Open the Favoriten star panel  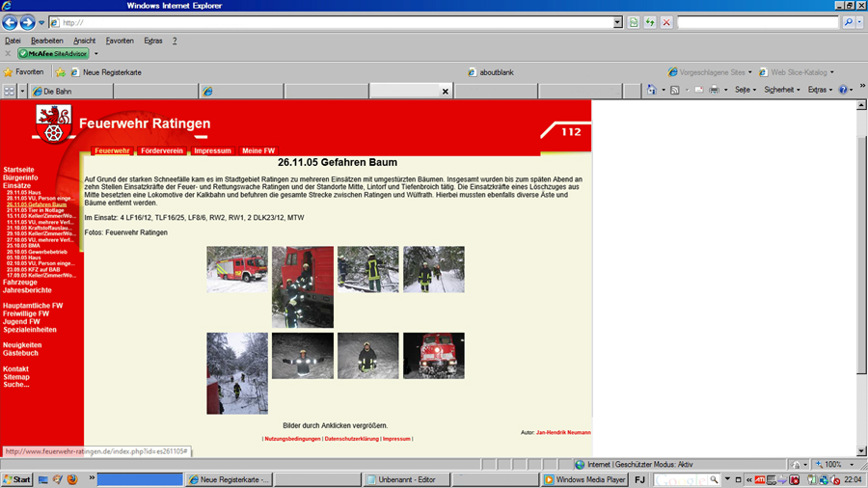23,72
